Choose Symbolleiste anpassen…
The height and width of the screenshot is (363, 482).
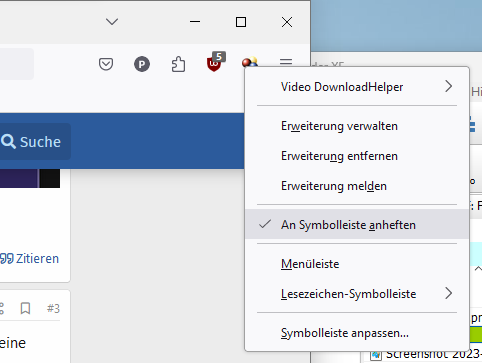click(357, 333)
